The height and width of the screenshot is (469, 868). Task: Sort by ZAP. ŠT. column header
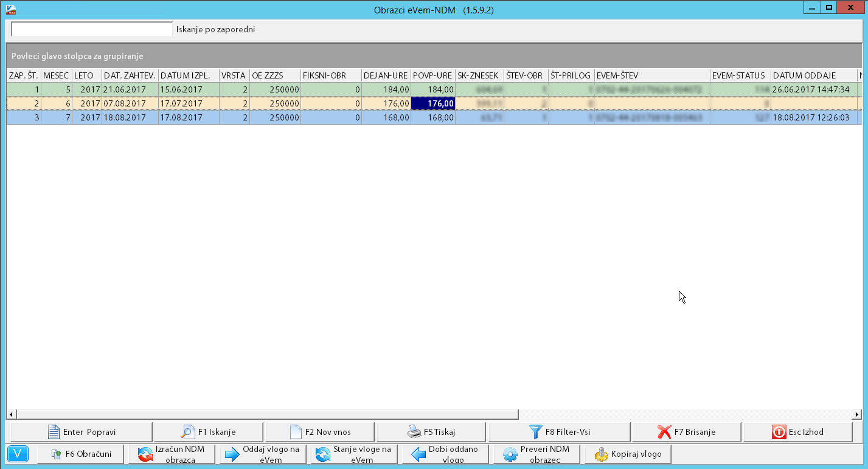tap(24, 75)
